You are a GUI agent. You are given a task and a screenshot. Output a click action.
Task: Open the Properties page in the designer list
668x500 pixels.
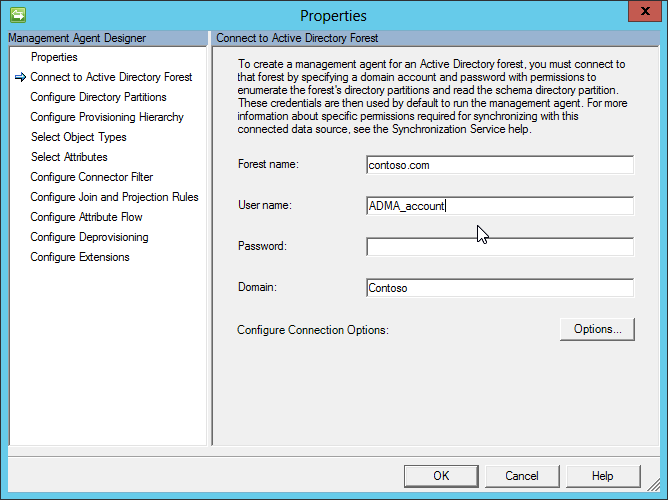(54, 57)
